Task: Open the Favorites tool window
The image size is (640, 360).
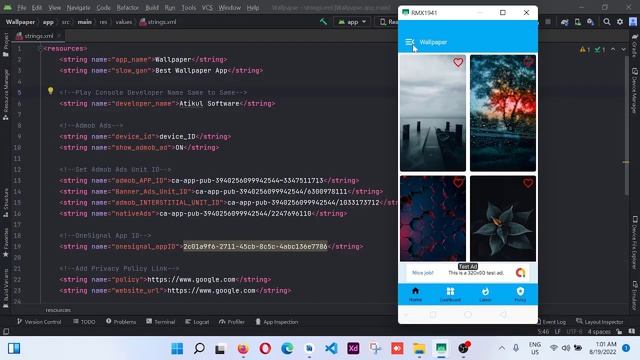Action: pos(6,242)
